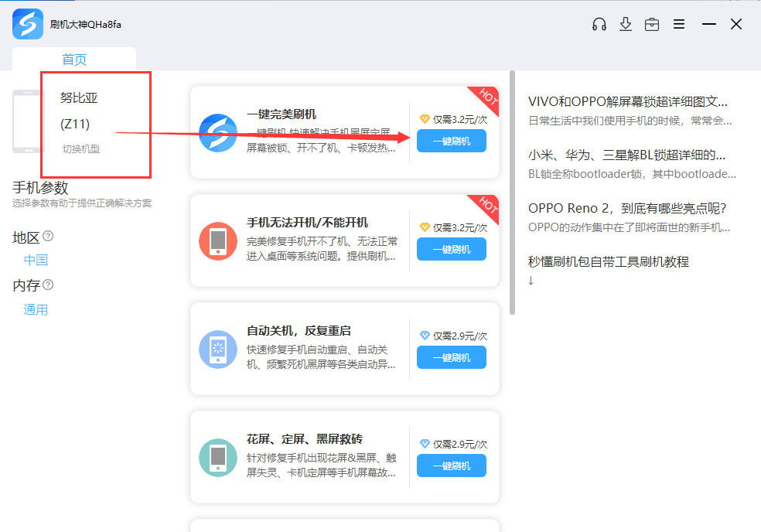
Task: Click the HOT ribbon on 一键完美刷机 card
Action: (x=487, y=97)
